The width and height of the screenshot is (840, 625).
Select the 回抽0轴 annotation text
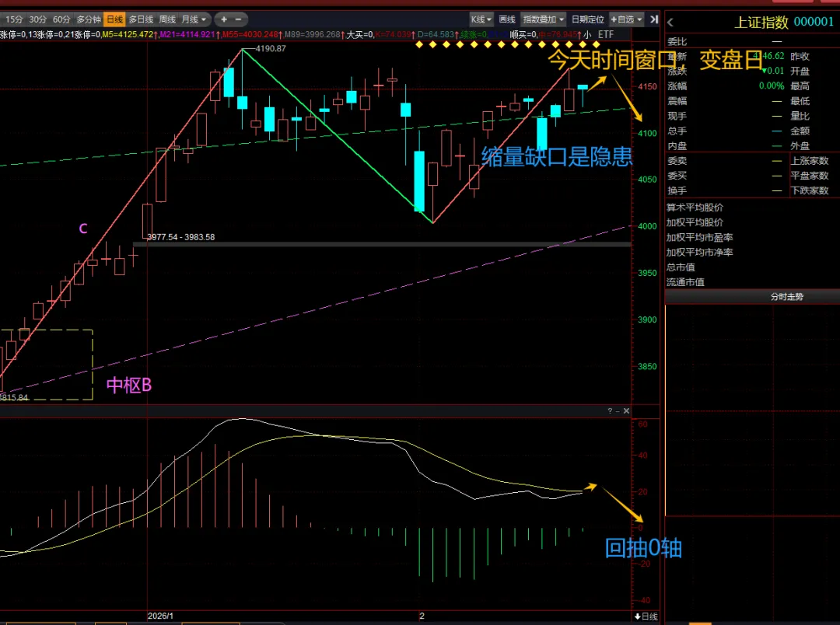point(643,548)
